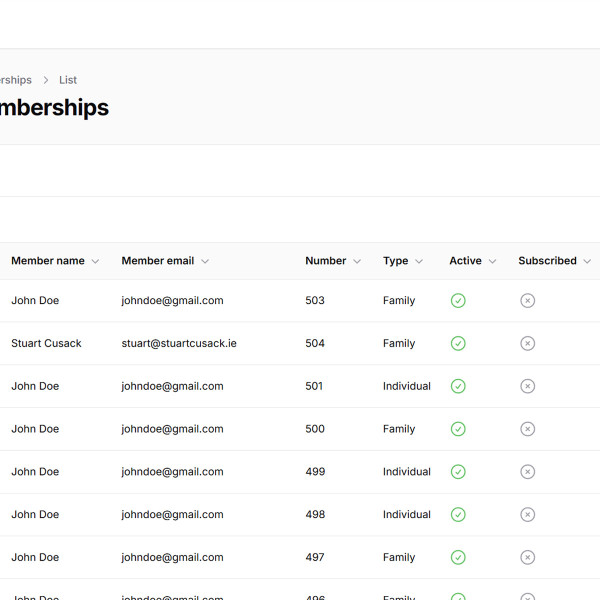
Task: Open the Memberships breadcrumb link
Action: pyautogui.click(x=14, y=80)
